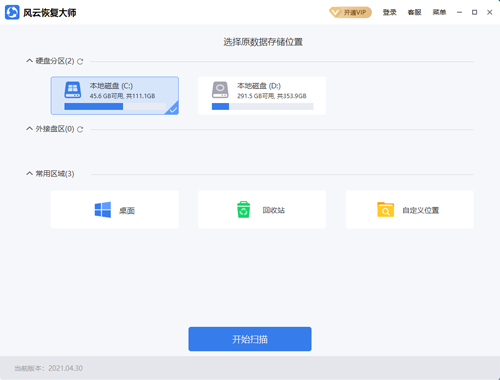500x380 pixels.
Task: Click the 选择原数据存储位置 heading
Action: [x=263, y=42]
